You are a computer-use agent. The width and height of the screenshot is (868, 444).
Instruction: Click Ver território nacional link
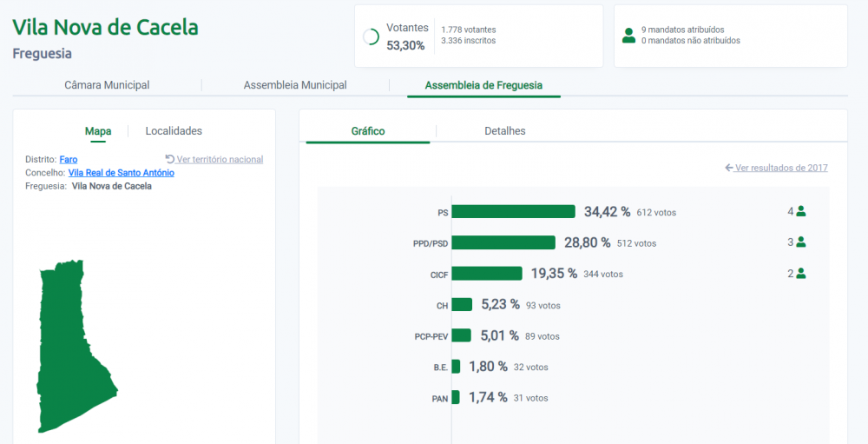coord(220,160)
